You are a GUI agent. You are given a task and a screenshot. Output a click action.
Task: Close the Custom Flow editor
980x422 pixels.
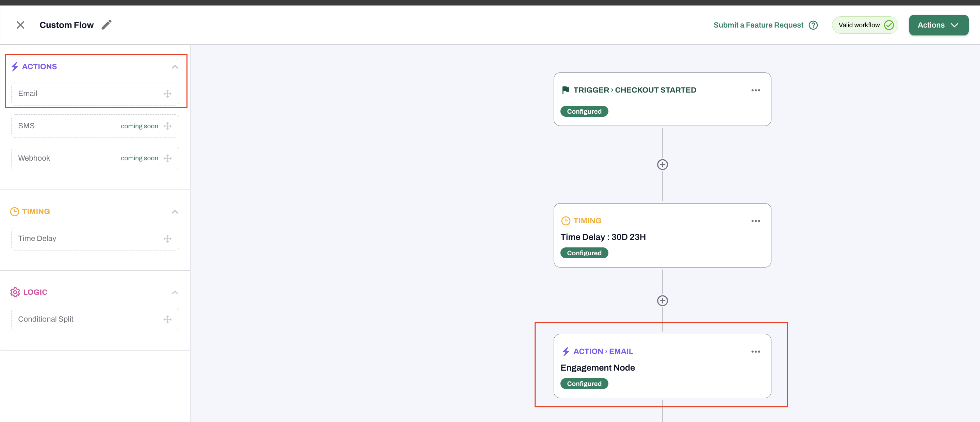coord(20,25)
